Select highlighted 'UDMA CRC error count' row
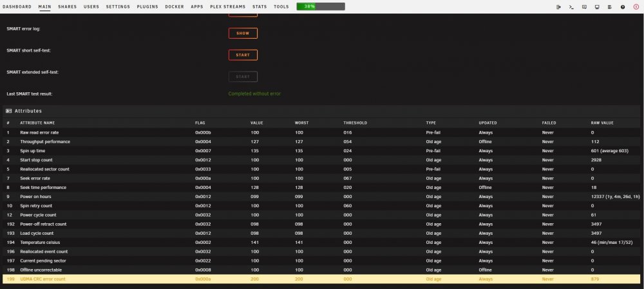Screen dimensions: 644x289 322,279
